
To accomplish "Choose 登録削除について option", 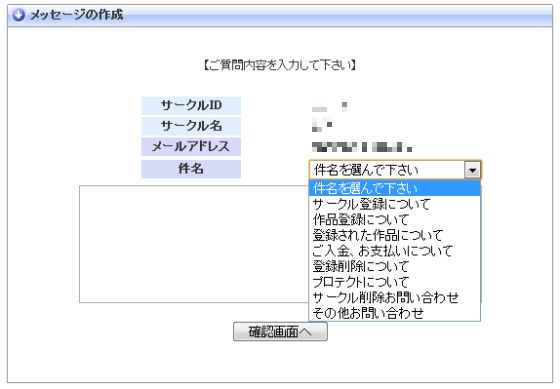I will pyautogui.click(x=395, y=266).
